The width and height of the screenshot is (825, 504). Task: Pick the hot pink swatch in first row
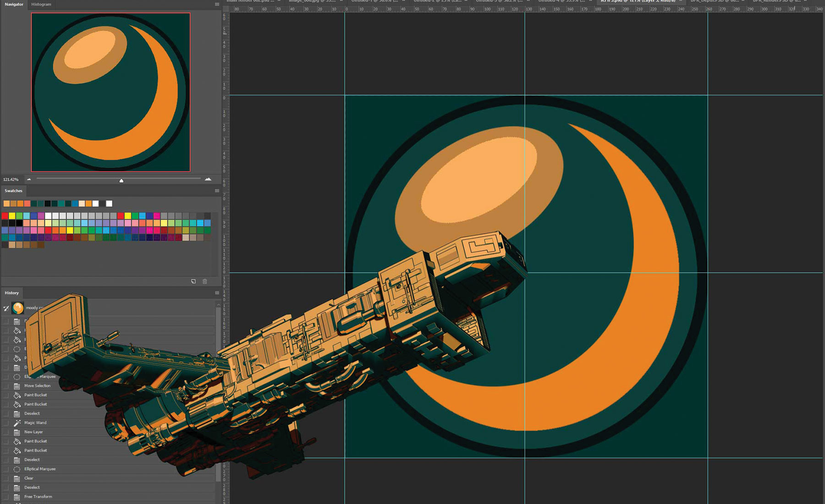[157, 216]
